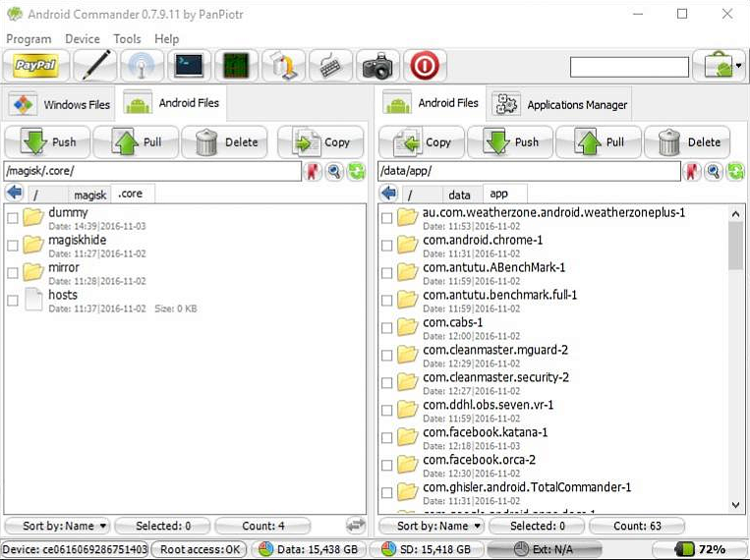Select right panel Android Files tab

431,103
